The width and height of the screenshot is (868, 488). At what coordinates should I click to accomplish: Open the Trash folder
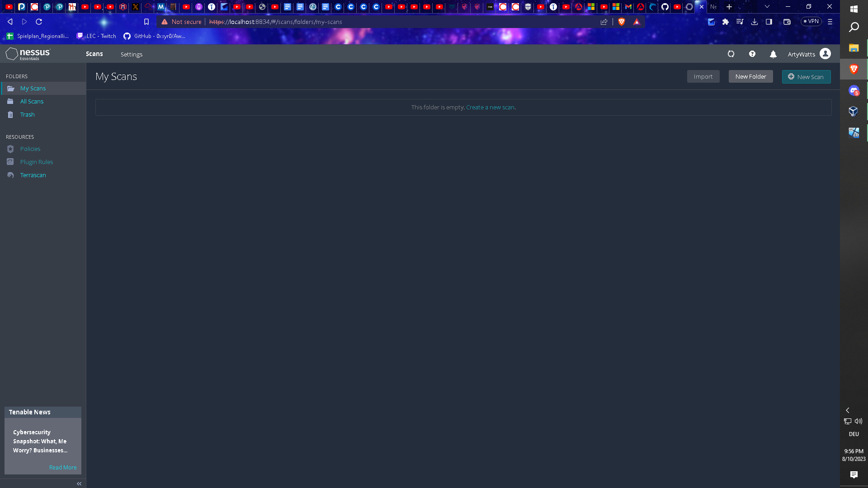(x=27, y=115)
